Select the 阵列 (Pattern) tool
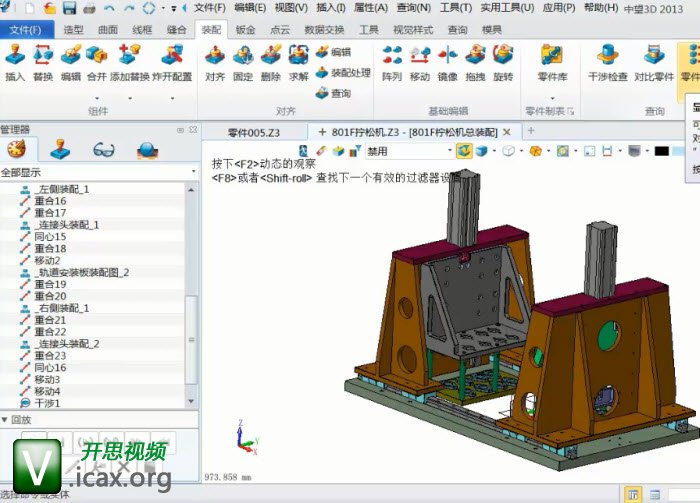Screen dimensions: 700x503 (391, 58)
